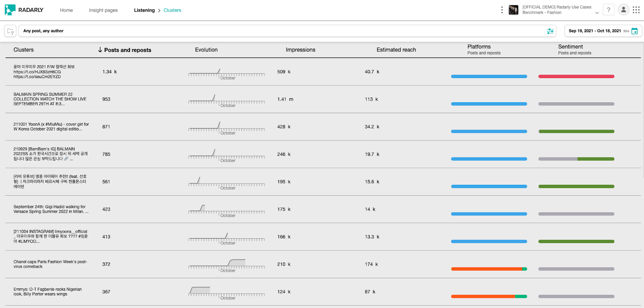Open the apps grid launcher icon
Viewport: 644px width, 308px height.
point(636,10)
